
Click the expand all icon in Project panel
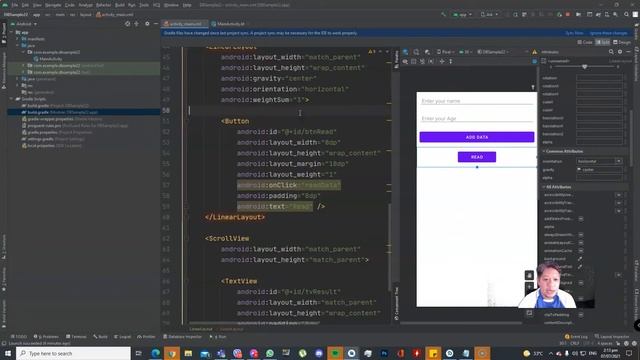pyautogui.click(x=137, y=24)
